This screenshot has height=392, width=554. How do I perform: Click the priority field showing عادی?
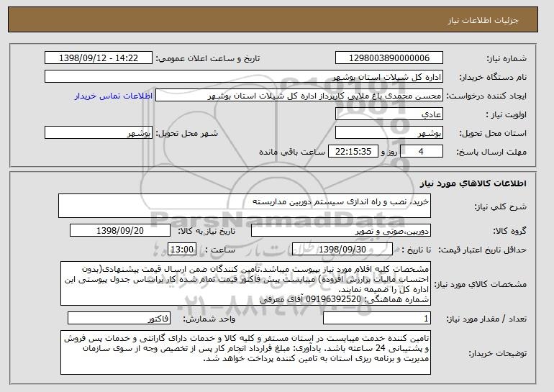(389, 114)
